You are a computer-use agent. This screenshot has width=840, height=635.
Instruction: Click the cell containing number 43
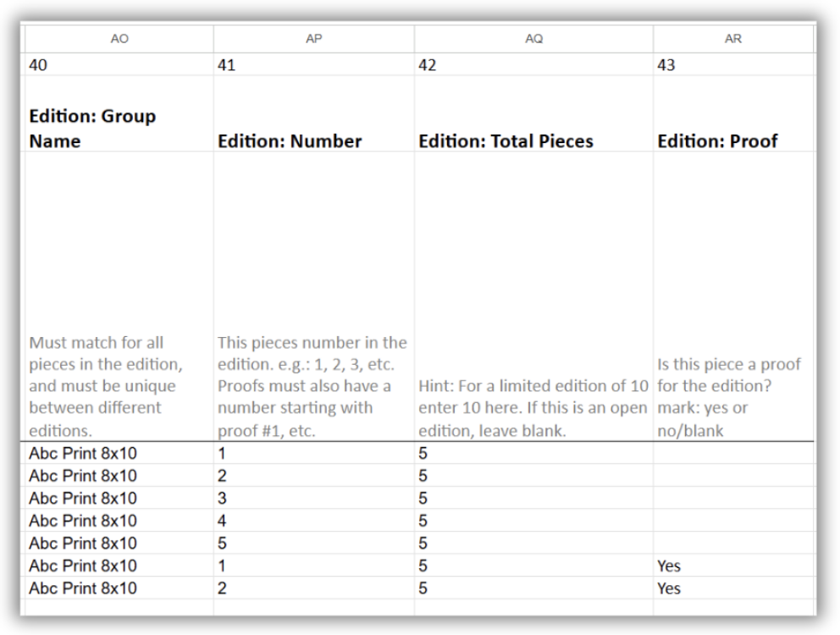pyautogui.click(x=732, y=65)
